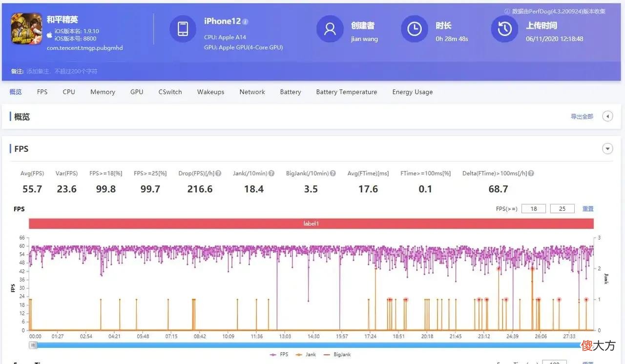The image size is (625, 364).
Task: Click the creator user profile icon
Action: click(330, 29)
